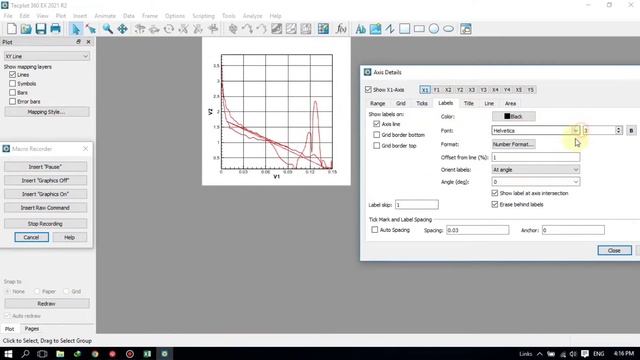Enable the Bars mapping layer
Viewport: 640px width, 360px height.
pos(12,93)
